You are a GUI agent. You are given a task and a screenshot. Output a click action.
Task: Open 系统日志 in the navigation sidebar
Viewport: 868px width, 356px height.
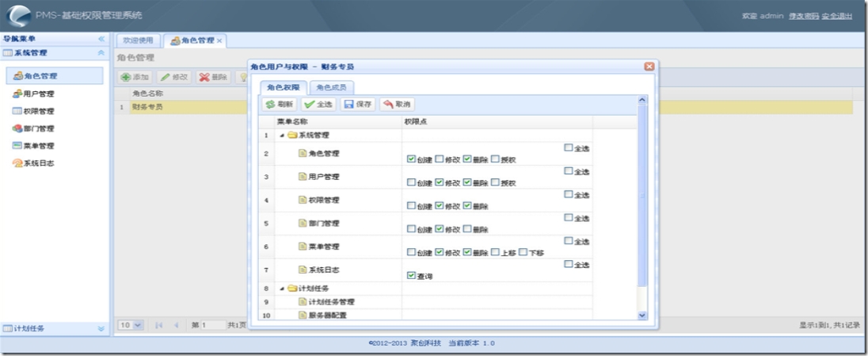34,163
